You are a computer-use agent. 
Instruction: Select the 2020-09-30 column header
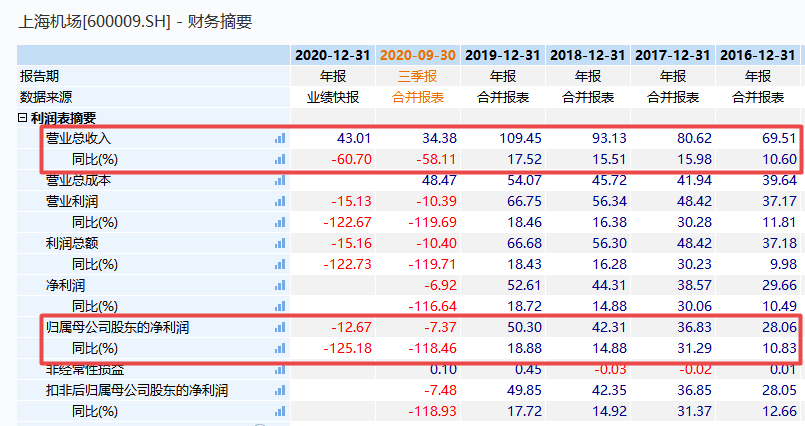pos(418,55)
